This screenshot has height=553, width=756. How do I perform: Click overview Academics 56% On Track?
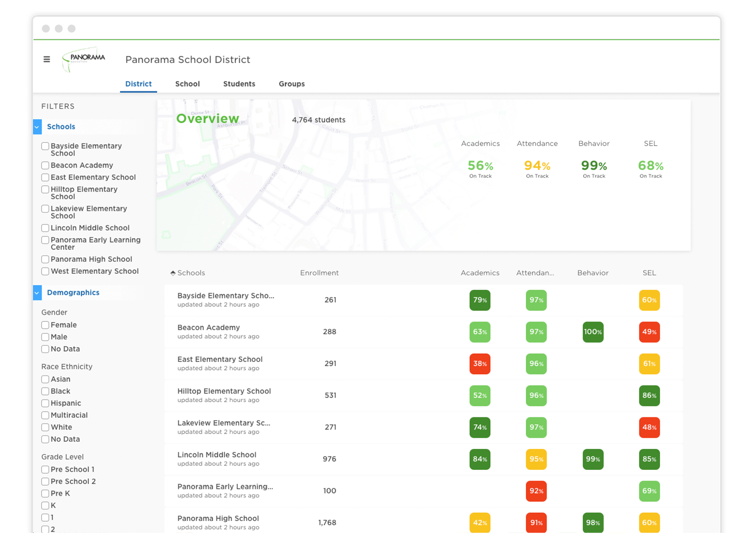480,169
